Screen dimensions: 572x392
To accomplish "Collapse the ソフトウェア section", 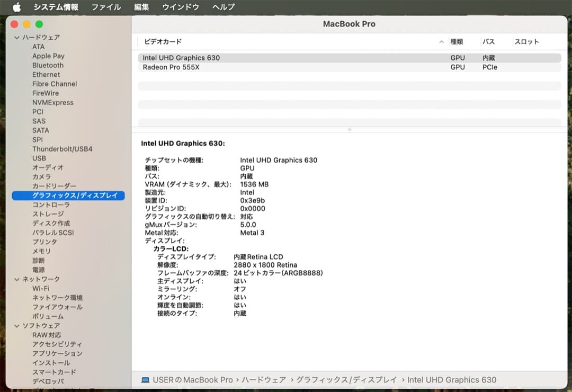I will point(17,326).
